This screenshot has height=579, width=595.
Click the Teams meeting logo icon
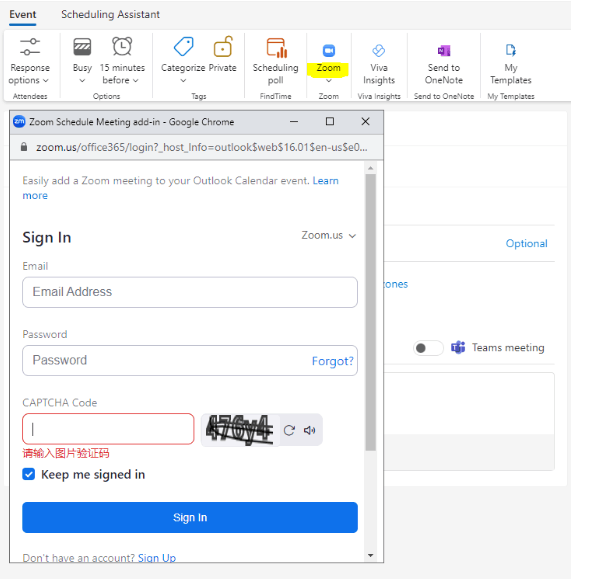pyautogui.click(x=458, y=347)
